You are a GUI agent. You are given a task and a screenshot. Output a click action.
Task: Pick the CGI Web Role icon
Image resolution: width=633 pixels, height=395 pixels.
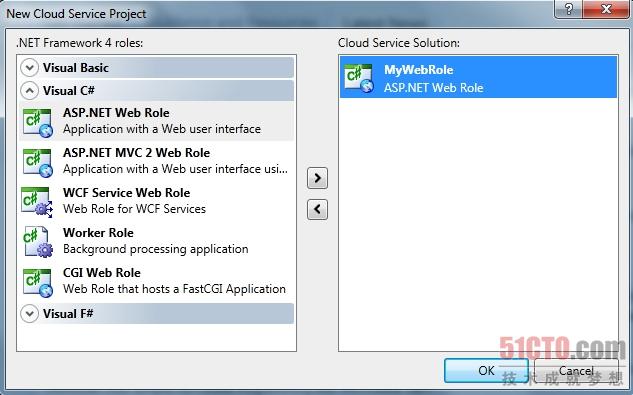[x=38, y=283]
